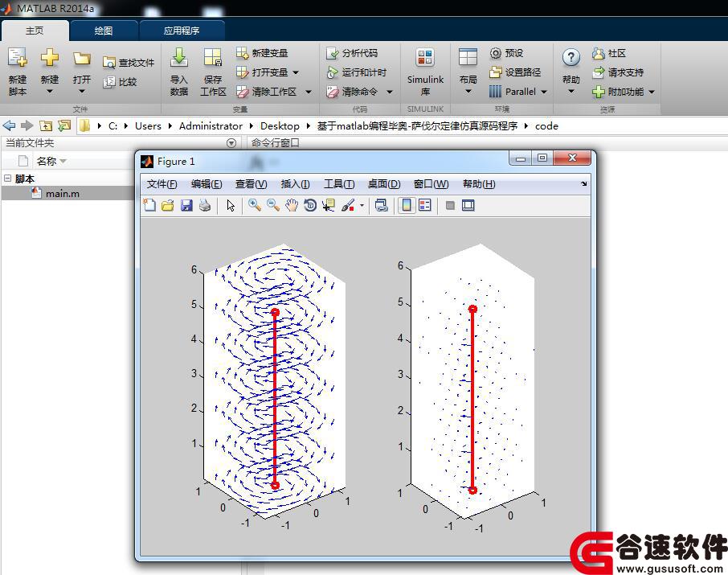This screenshot has height=575, width=728.
Task: Open the Insert (插入) menu in Figure 1
Action: 295,184
